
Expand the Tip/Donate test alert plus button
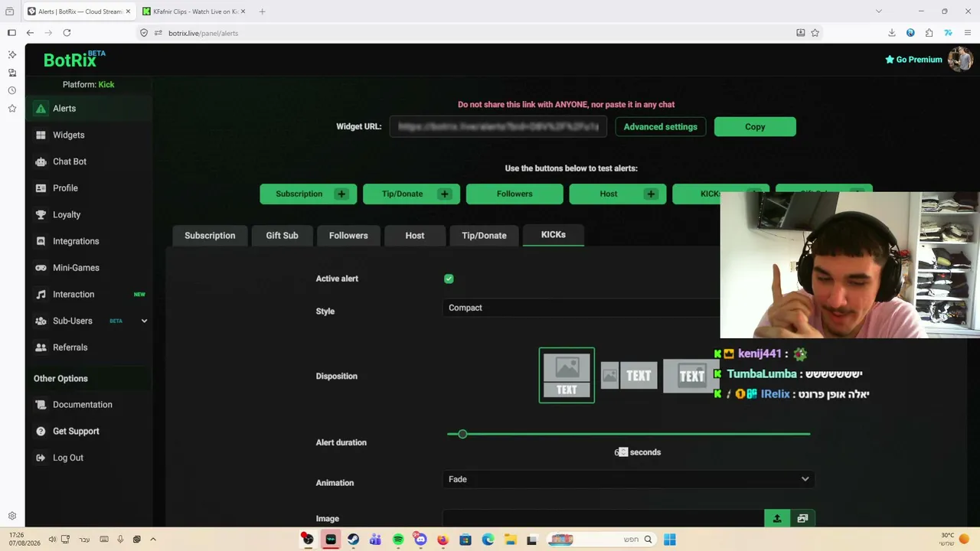click(x=444, y=194)
